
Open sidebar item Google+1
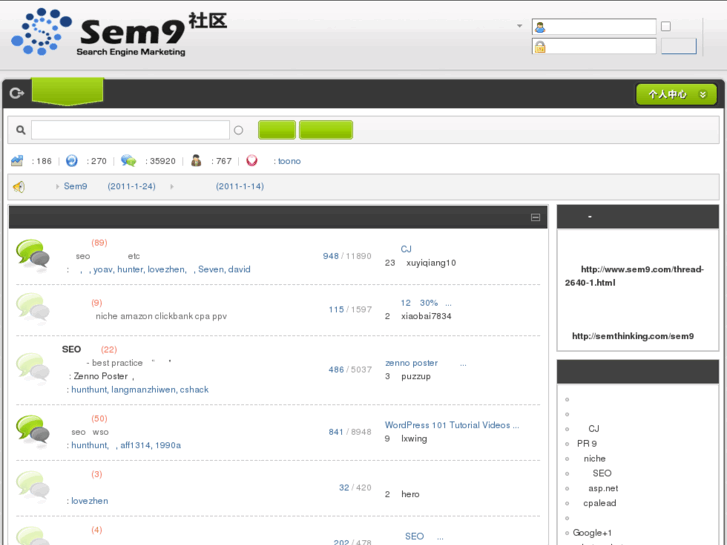pyautogui.click(x=592, y=533)
